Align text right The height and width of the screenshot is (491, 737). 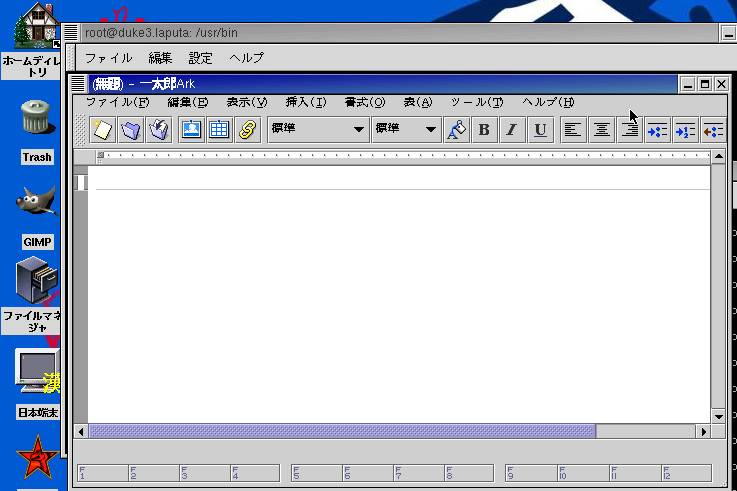click(x=630, y=130)
